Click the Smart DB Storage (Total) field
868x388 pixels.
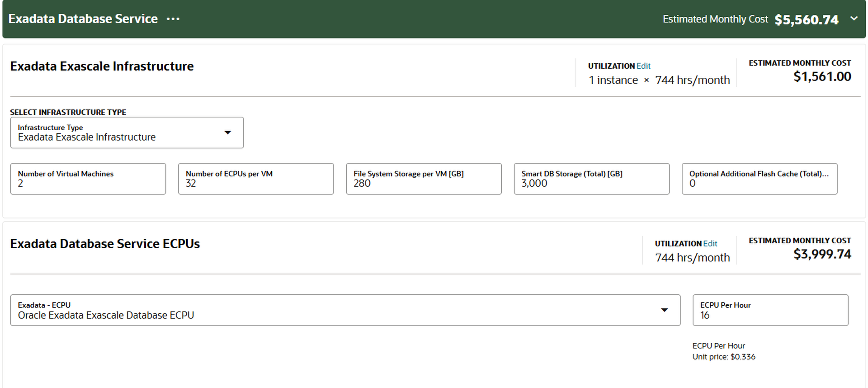pos(591,179)
